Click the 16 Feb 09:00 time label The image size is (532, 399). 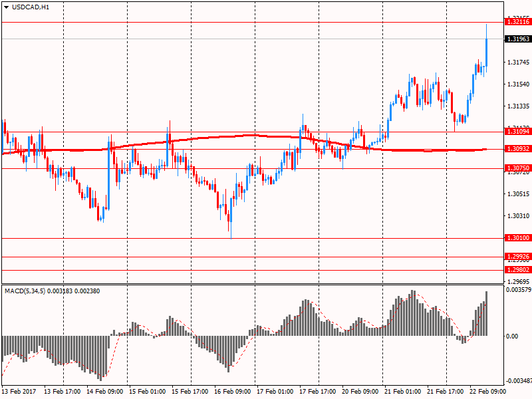pyautogui.click(x=232, y=391)
